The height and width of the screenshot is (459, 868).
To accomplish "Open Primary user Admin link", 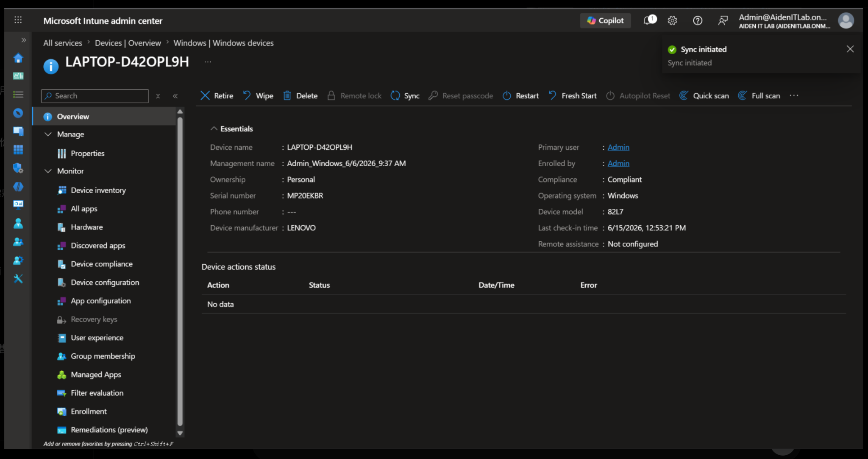I will 618,147.
